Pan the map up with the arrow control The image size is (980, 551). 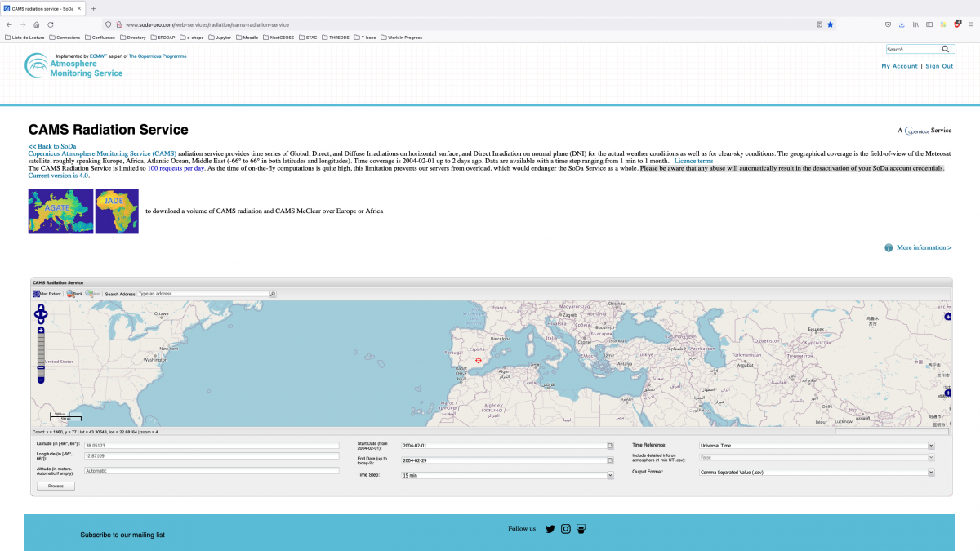(41, 308)
